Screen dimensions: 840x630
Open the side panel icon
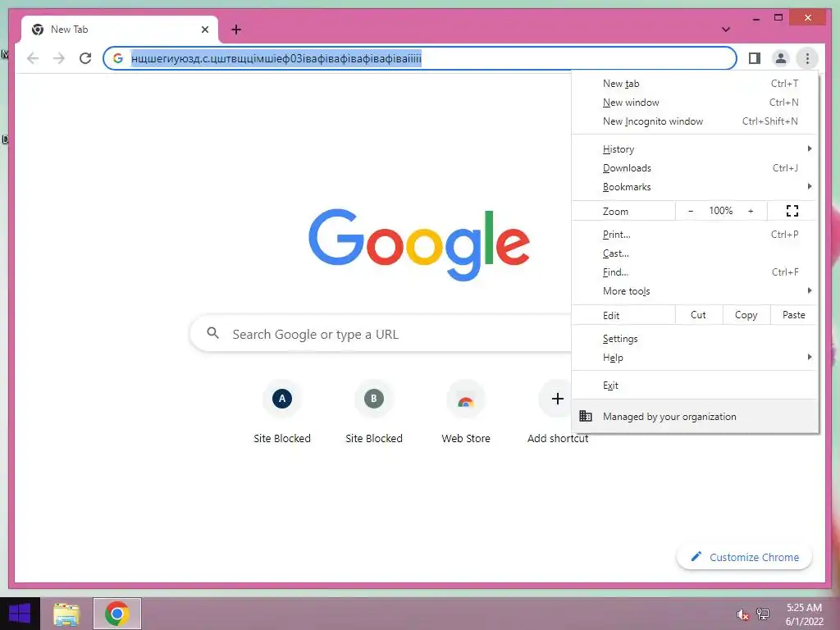click(755, 58)
